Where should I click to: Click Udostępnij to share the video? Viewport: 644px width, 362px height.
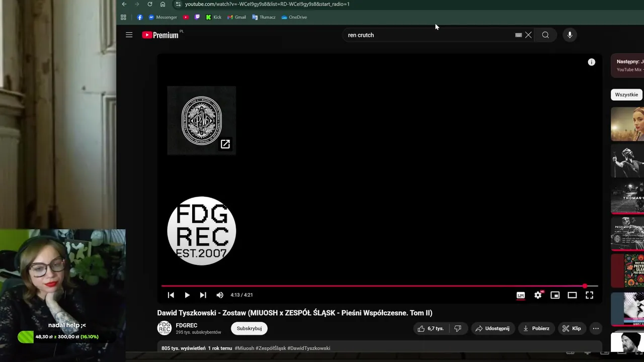click(493, 328)
